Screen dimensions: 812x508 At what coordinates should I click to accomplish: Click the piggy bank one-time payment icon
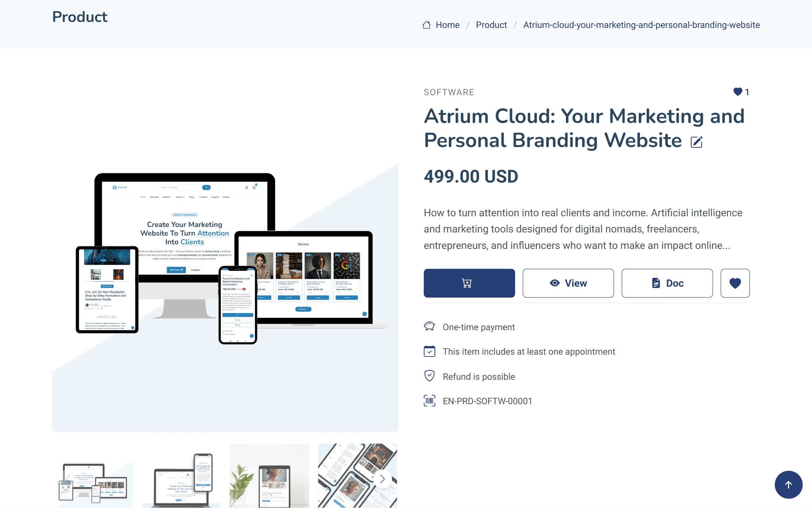pos(429,326)
